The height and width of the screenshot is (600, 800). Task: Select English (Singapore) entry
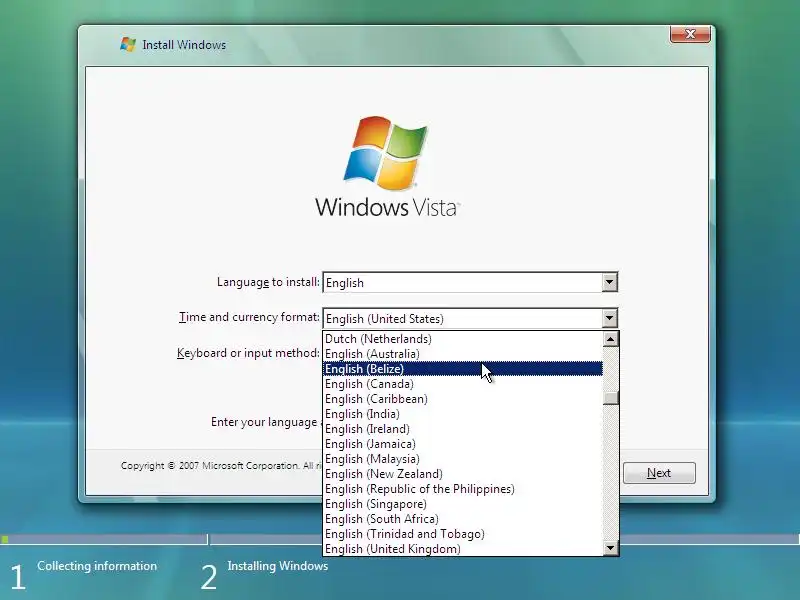tap(463, 504)
